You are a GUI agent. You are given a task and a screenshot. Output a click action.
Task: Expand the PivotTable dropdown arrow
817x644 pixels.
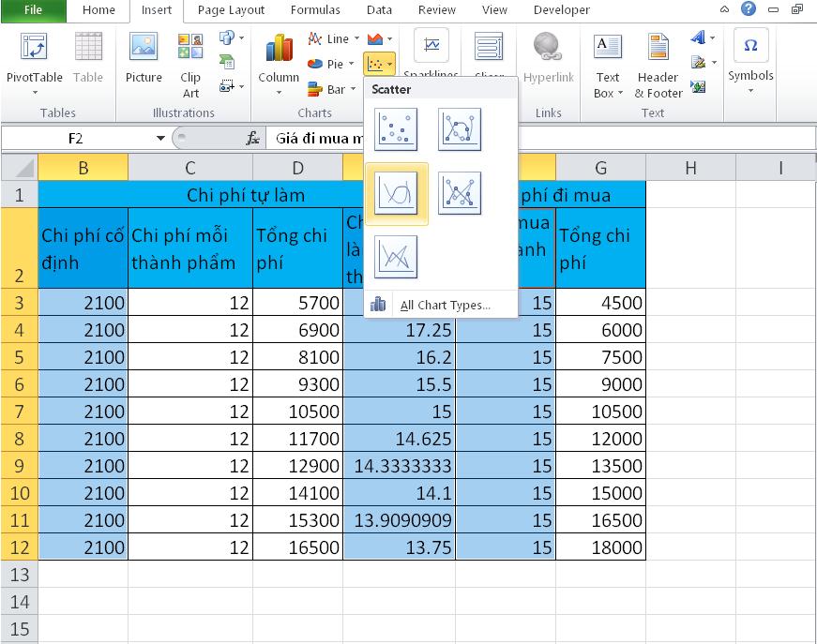tap(35, 93)
